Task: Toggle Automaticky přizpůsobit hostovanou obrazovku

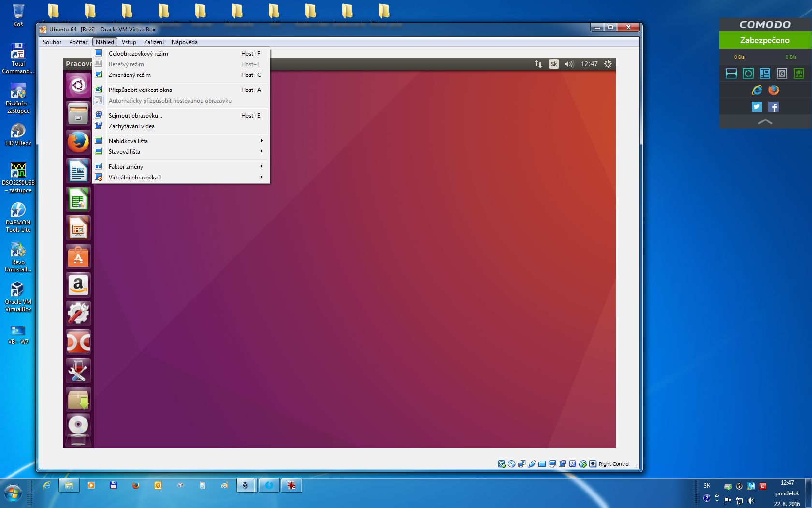Action: click(181, 101)
